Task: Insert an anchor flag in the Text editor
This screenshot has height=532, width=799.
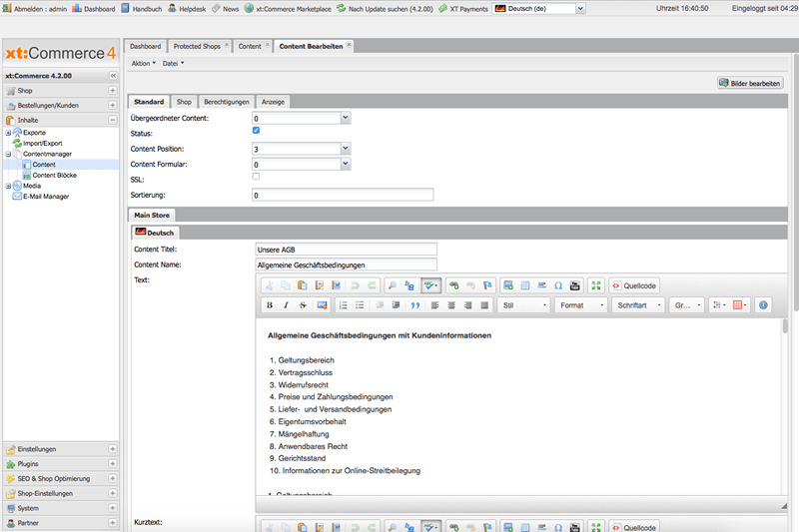Action: pyautogui.click(x=487, y=285)
